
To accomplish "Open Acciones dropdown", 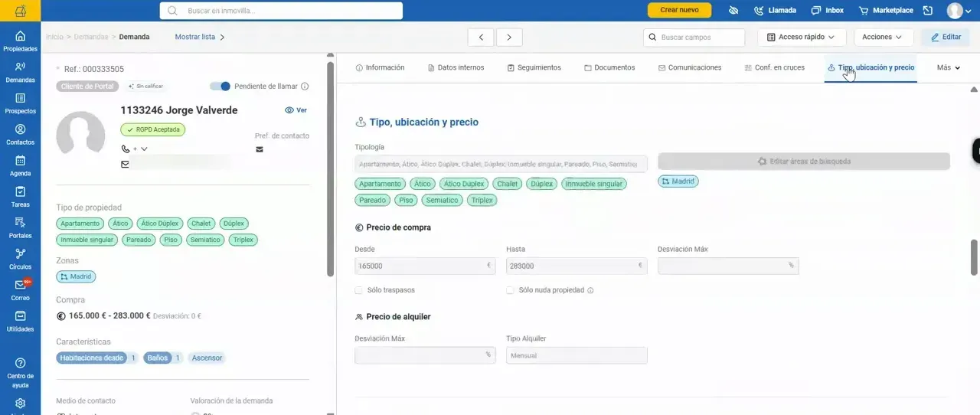I will [882, 37].
